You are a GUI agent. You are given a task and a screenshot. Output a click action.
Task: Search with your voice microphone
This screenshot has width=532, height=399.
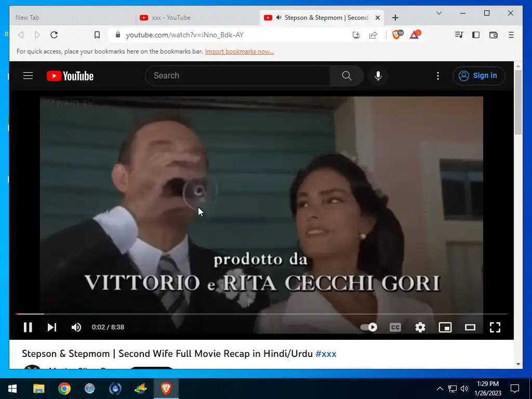pyautogui.click(x=378, y=76)
